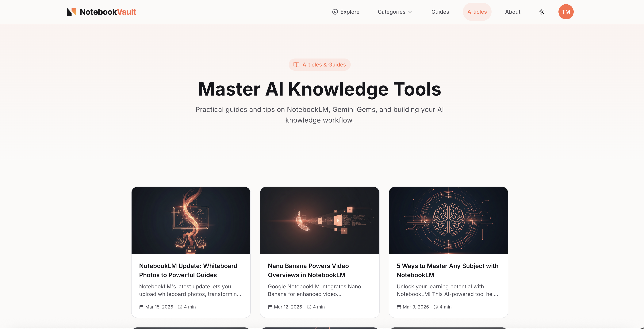644x329 pixels.
Task: Click the calendar icon beside Mar 15, 2026
Action: pyautogui.click(x=141, y=307)
